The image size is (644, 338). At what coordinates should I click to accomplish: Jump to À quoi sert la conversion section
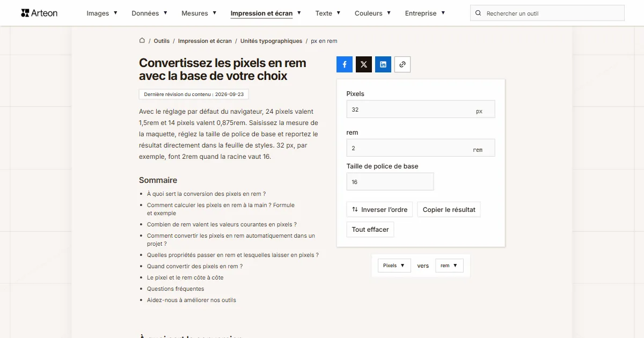point(207,194)
